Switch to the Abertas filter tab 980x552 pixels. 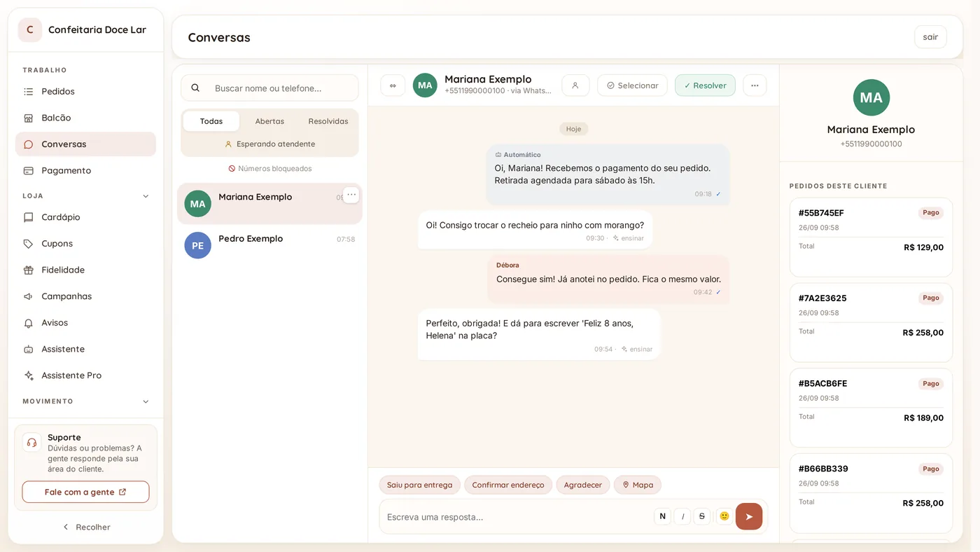click(269, 121)
